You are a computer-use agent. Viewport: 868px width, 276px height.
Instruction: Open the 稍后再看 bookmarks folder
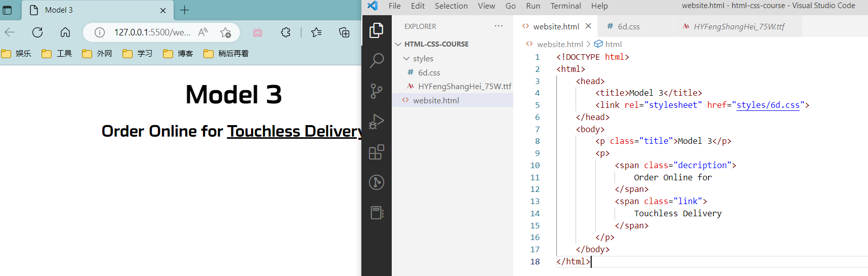tap(226, 53)
